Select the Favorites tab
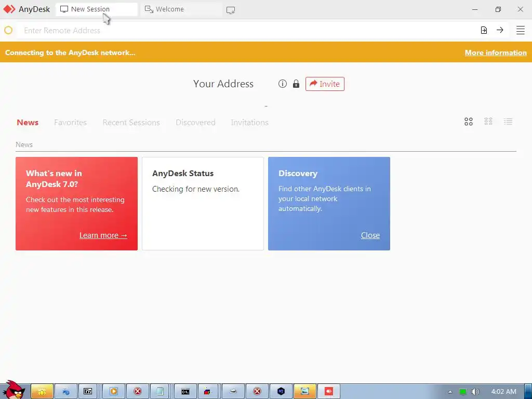 [70, 122]
